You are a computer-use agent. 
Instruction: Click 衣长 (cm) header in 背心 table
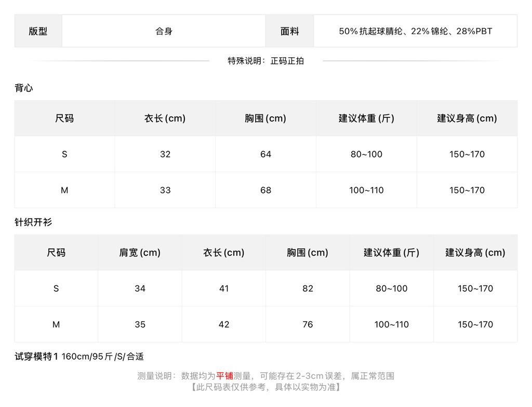pos(165,118)
